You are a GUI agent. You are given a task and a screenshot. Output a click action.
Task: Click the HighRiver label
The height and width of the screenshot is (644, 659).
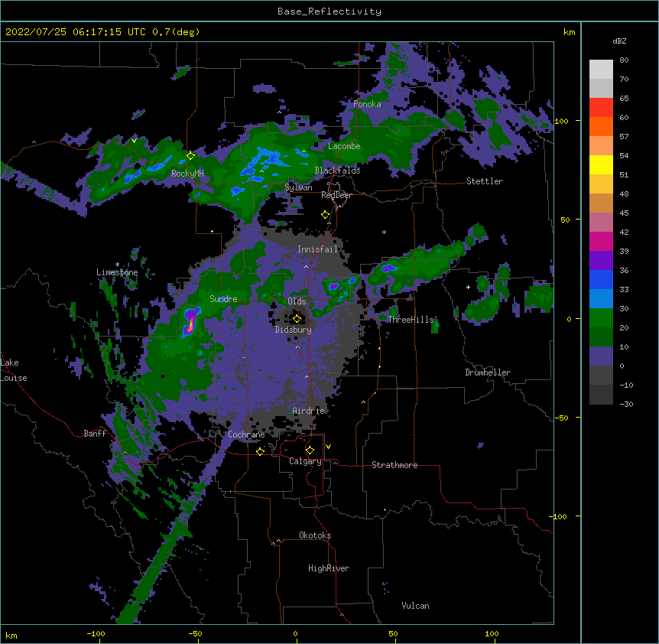(x=329, y=568)
